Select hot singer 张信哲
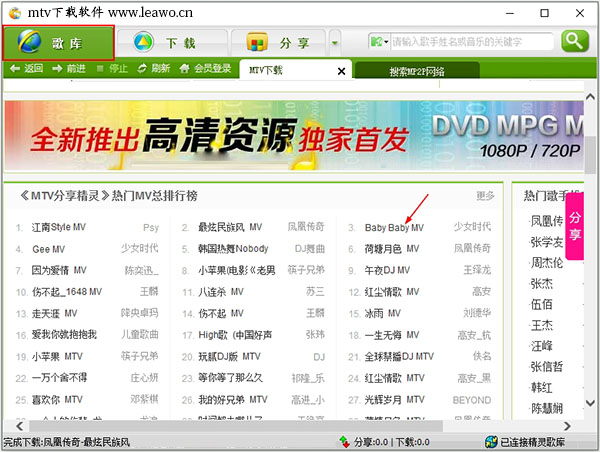The height and width of the screenshot is (452, 600). [x=546, y=367]
